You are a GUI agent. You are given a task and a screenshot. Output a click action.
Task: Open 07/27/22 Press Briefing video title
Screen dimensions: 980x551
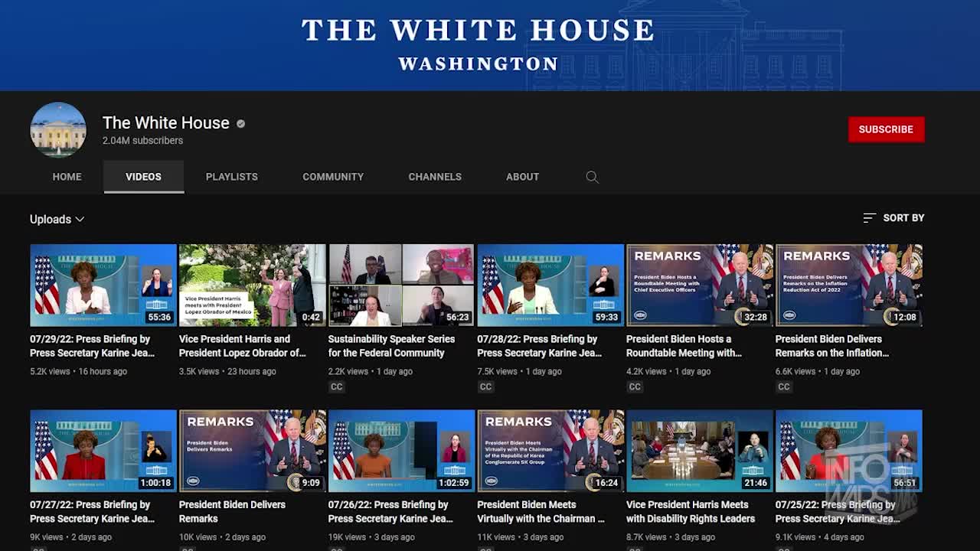coord(92,511)
